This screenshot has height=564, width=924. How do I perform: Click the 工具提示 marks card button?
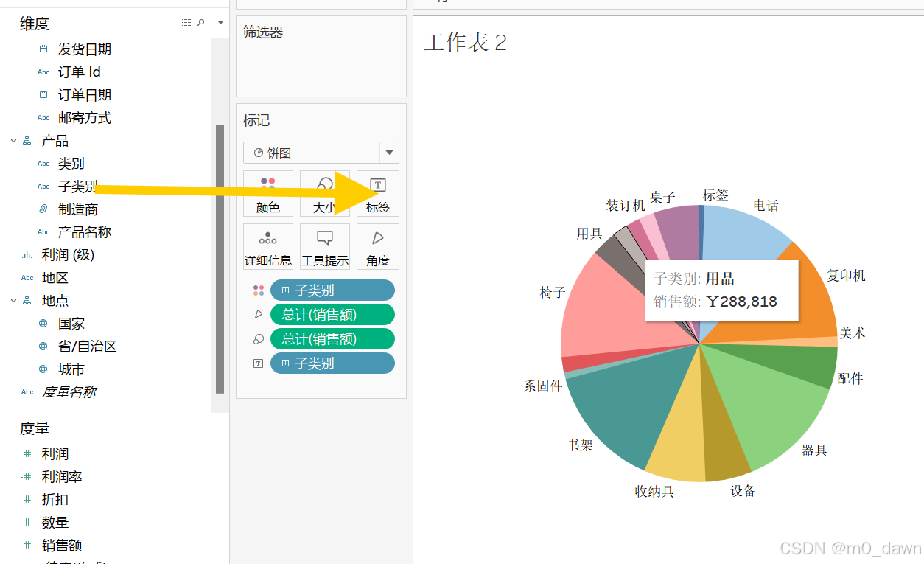325,247
